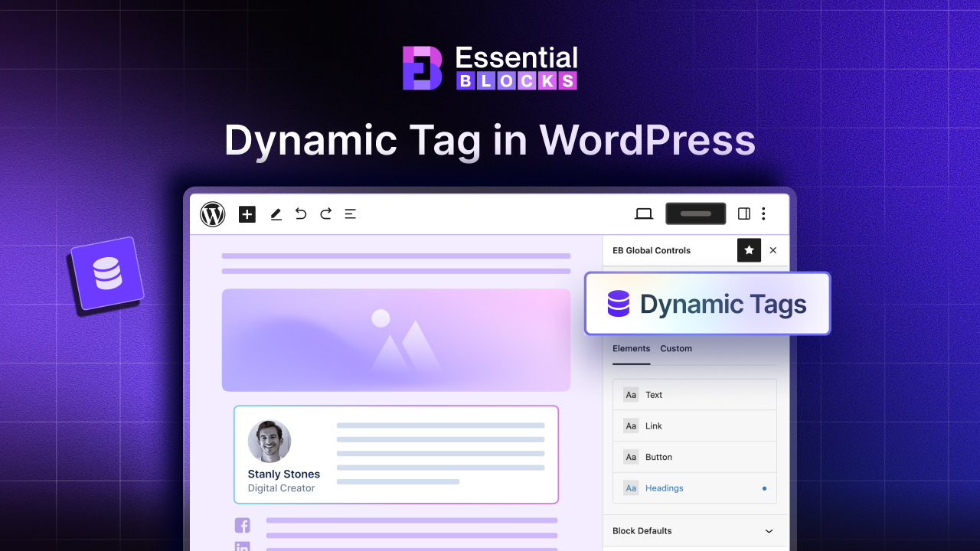Image resolution: width=980 pixels, height=551 pixels.
Task: Click the Facebook social icon
Action: (243, 525)
